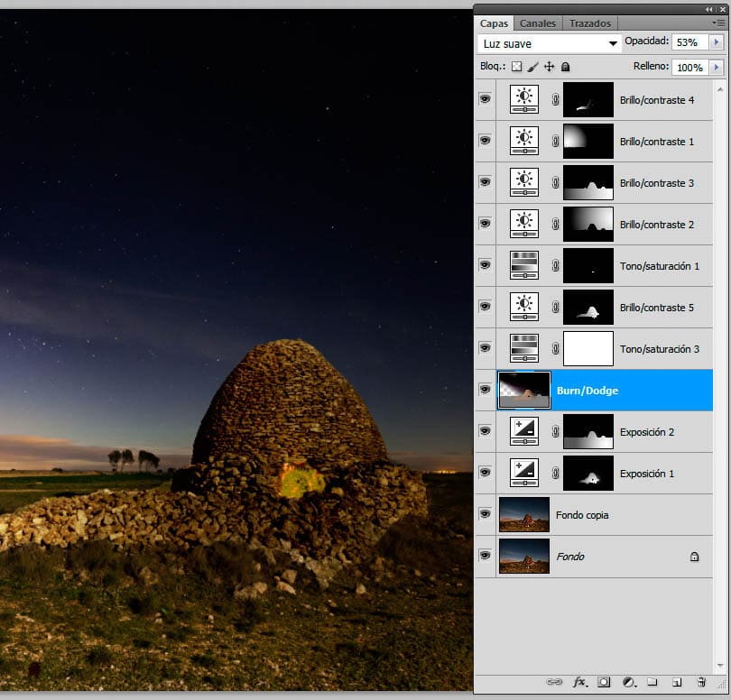Add a layer mask
Viewport: 731px width, 700px height.
tap(605, 683)
